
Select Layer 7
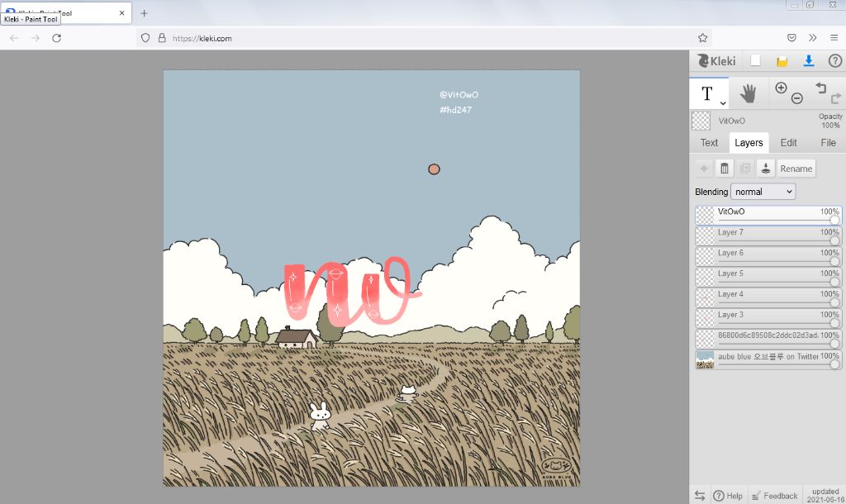pos(768,235)
